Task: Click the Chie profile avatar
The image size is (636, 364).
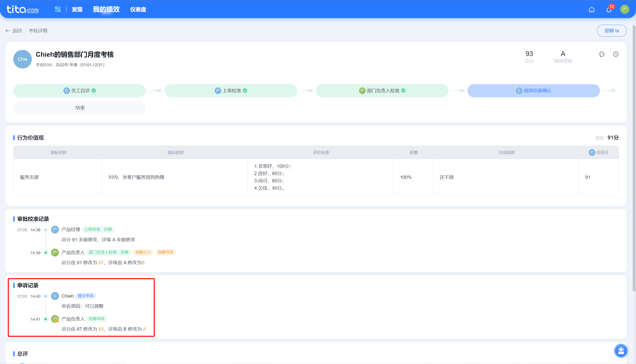Action: coord(23,59)
